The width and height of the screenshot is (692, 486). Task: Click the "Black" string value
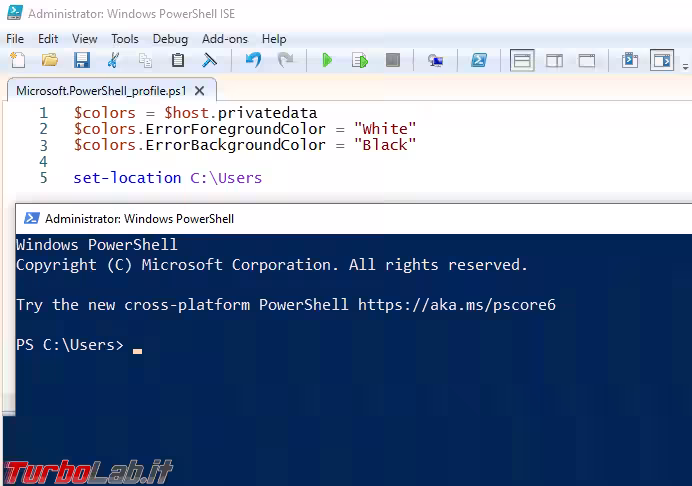pyautogui.click(x=385, y=145)
